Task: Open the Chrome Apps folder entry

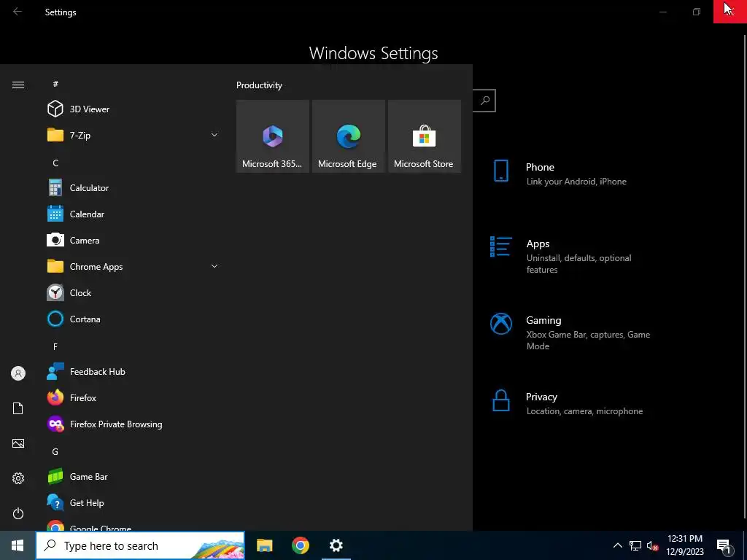Action: pos(133,266)
